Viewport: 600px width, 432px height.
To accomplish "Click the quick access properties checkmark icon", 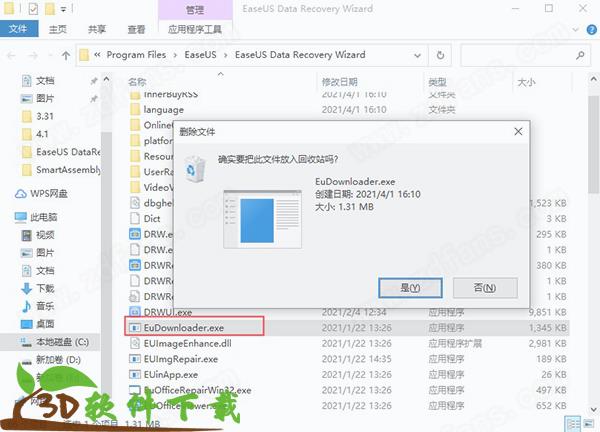I will (x=33, y=9).
